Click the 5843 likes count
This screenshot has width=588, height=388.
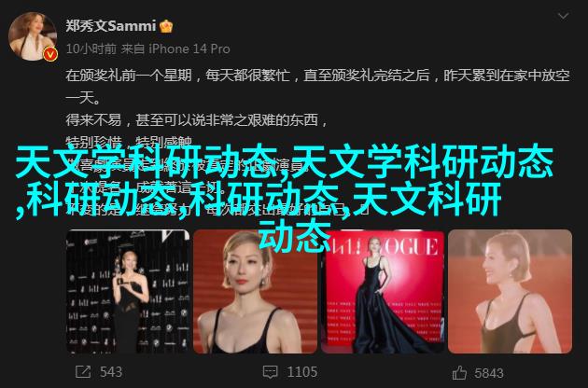pos(489,373)
